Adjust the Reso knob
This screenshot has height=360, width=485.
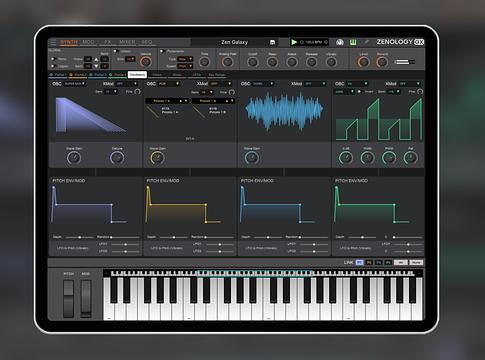pyautogui.click(x=272, y=62)
